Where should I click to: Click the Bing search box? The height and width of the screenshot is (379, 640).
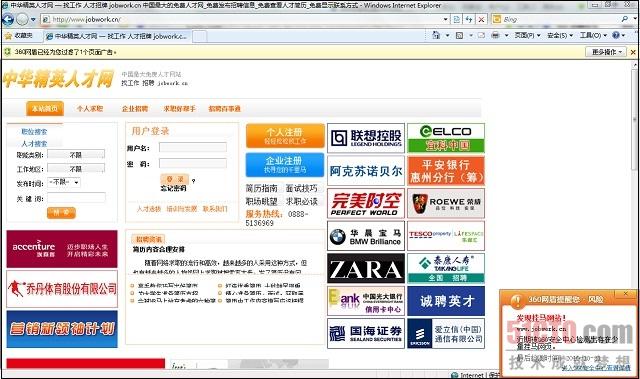(560, 19)
